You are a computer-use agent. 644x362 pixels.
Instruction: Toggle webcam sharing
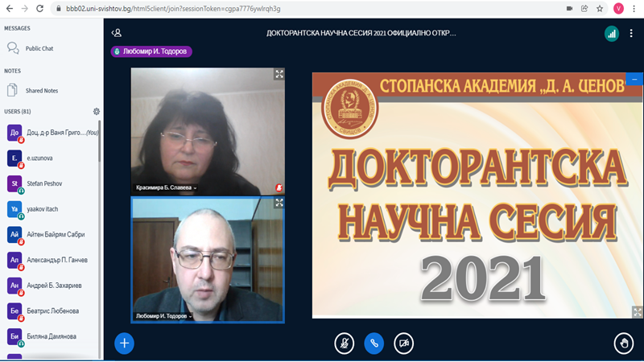404,343
